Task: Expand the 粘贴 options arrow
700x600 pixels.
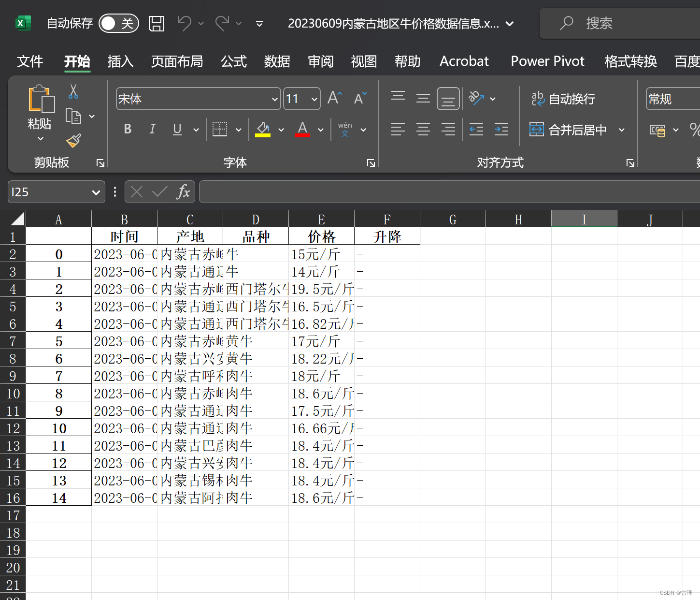Action: [x=41, y=139]
